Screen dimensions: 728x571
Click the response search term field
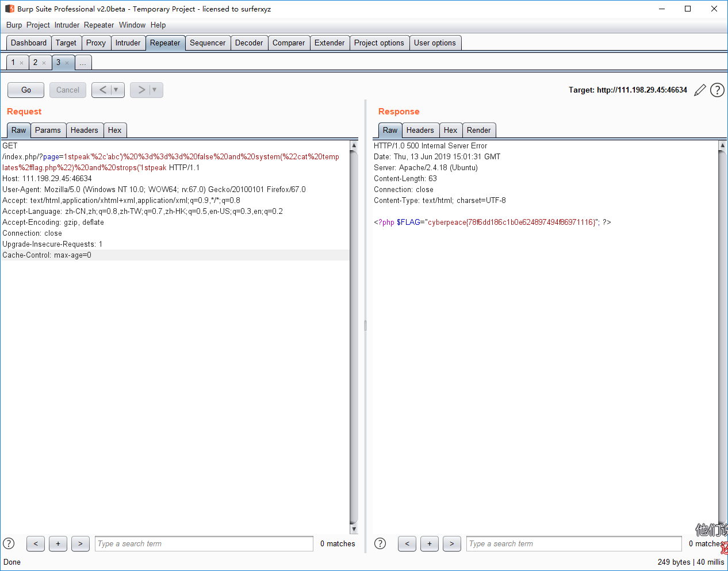coord(575,543)
